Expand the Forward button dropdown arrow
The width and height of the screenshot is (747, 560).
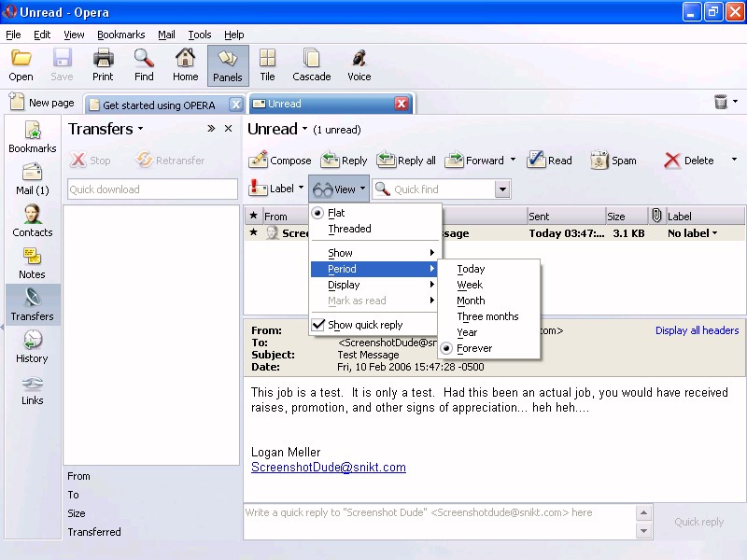point(513,161)
